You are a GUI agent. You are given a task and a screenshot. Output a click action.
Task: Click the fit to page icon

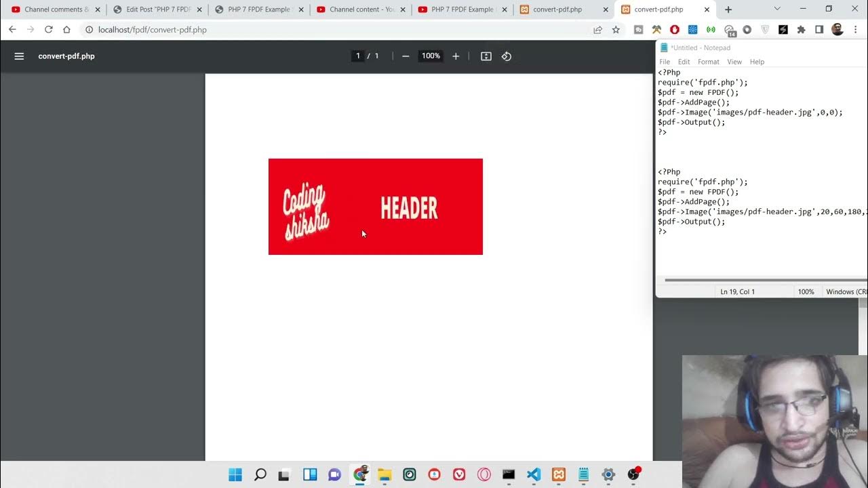(x=486, y=56)
